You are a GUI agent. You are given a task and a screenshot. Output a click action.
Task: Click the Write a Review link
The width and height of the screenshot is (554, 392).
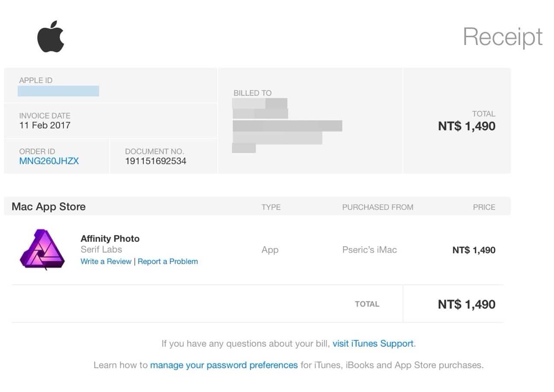pos(106,261)
